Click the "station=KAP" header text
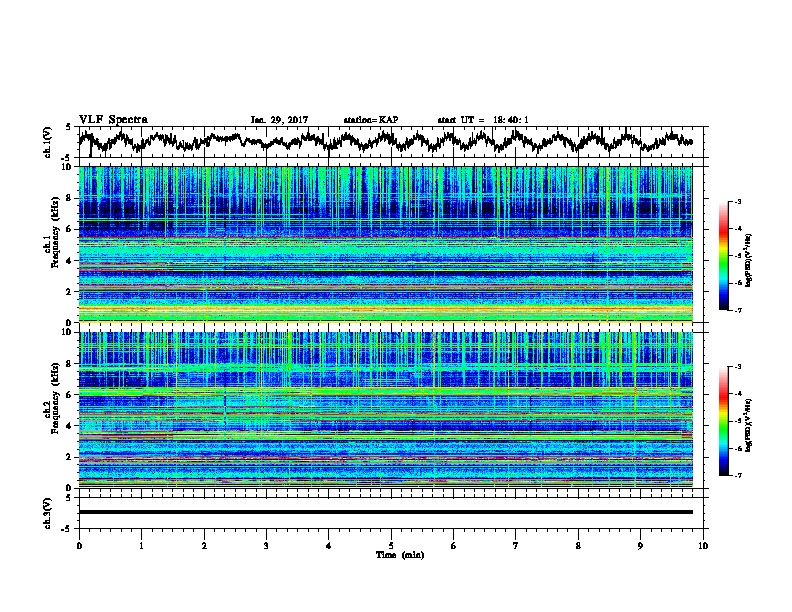The width and height of the screenshot is (792, 612). point(371,120)
